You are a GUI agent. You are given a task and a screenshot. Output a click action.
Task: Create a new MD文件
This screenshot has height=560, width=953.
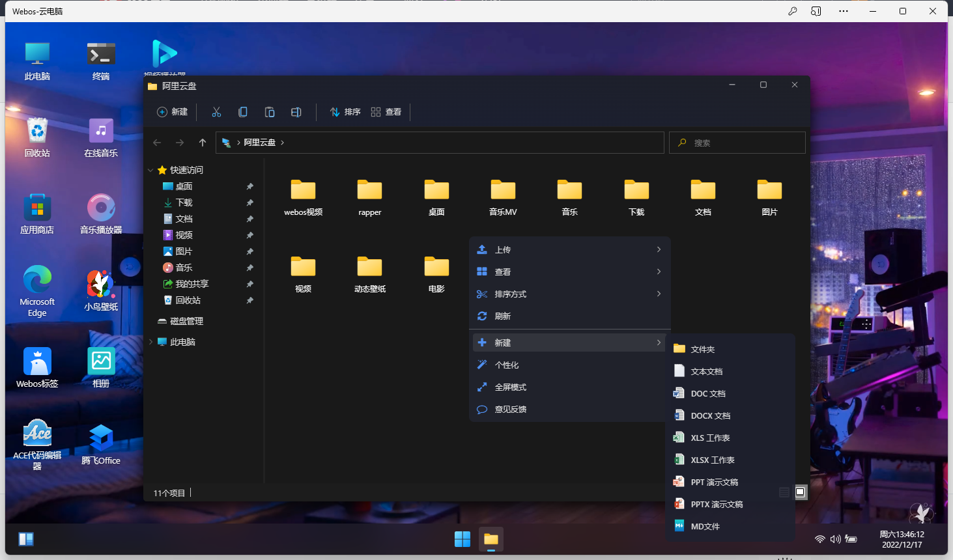point(730,526)
